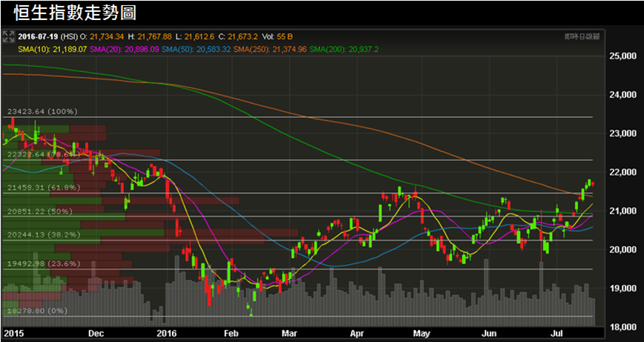
Task: Click the blue SMA(50) legend label
Action: [x=197, y=49]
